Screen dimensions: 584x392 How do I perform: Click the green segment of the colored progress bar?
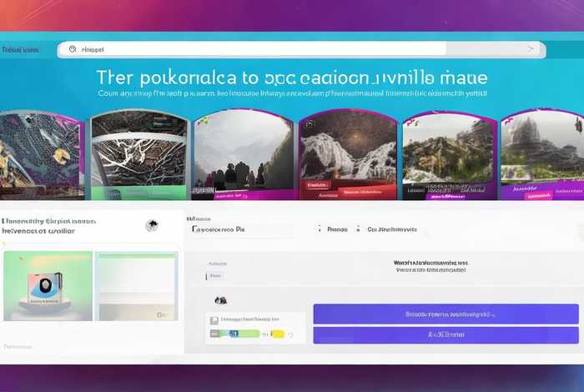[250, 334]
